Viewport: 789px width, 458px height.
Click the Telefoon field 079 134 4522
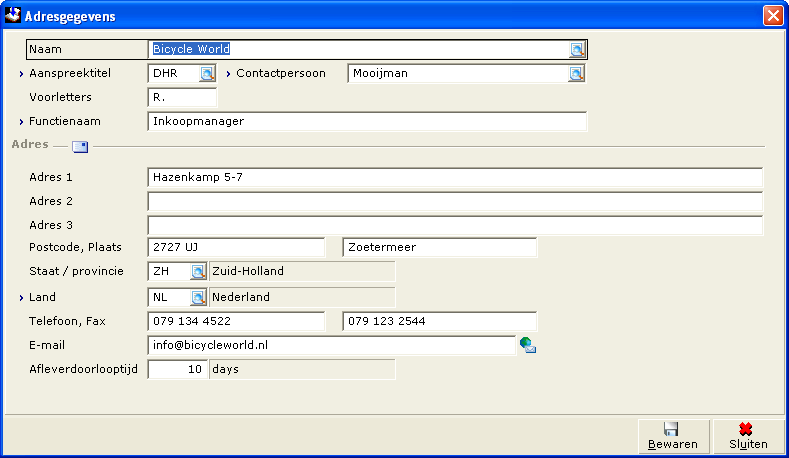(x=236, y=321)
